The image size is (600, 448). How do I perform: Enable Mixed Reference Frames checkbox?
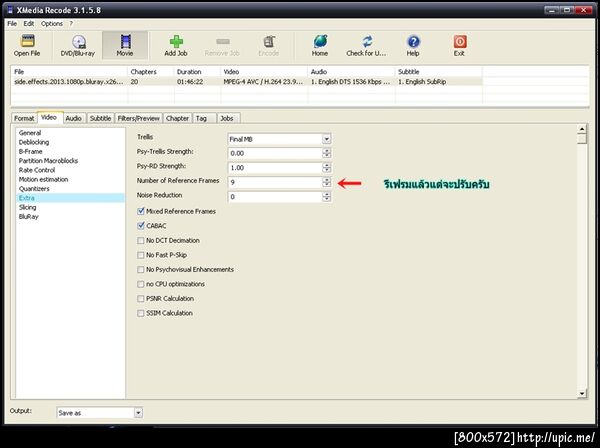[141, 211]
